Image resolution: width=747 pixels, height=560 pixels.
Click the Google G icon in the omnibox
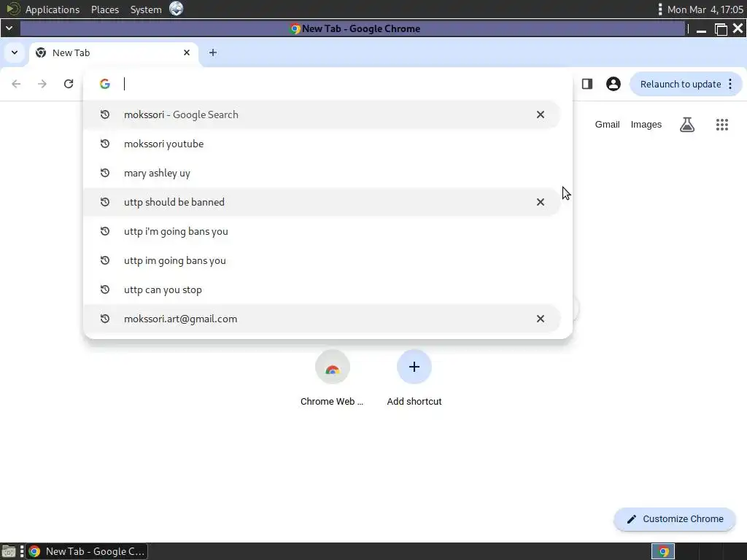[105, 84]
